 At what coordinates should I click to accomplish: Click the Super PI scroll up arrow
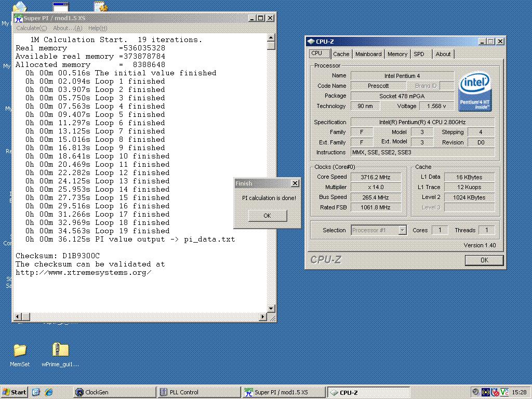click(x=271, y=37)
